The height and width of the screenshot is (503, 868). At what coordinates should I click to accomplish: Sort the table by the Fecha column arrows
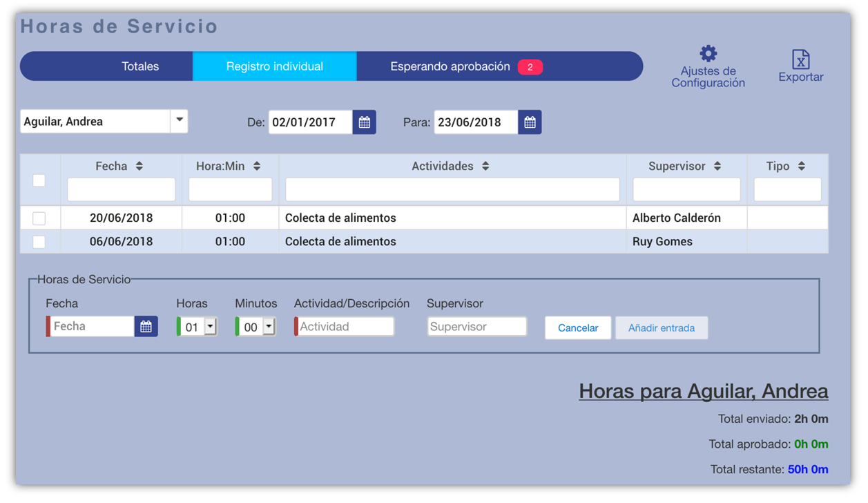pyautogui.click(x=139, y=167)
